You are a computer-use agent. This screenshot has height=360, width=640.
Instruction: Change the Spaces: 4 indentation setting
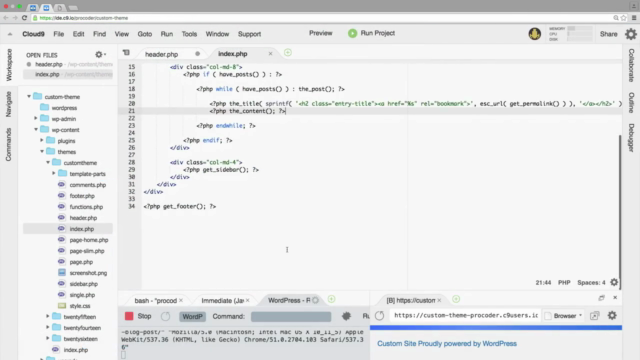tap(591, 282)
